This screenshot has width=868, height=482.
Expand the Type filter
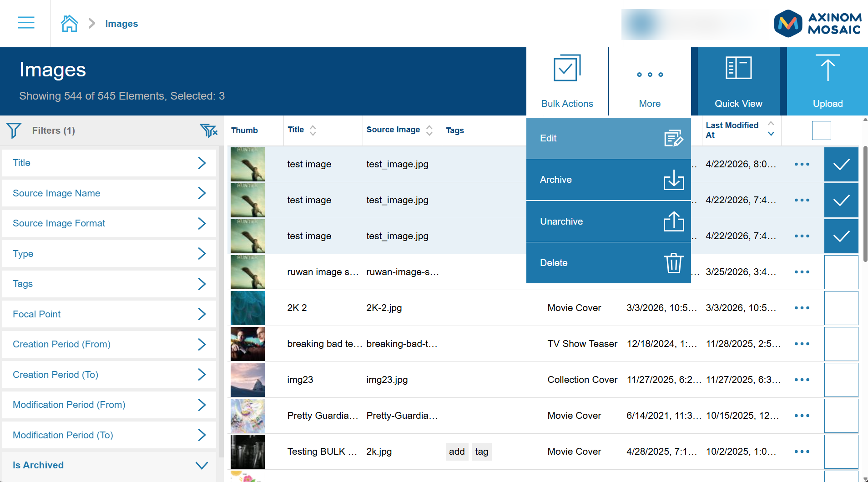point(109,254)
